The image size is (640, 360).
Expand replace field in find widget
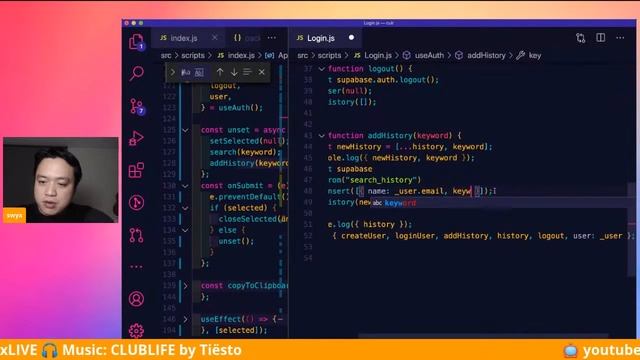pyautogui.click(x=172, y=72)
